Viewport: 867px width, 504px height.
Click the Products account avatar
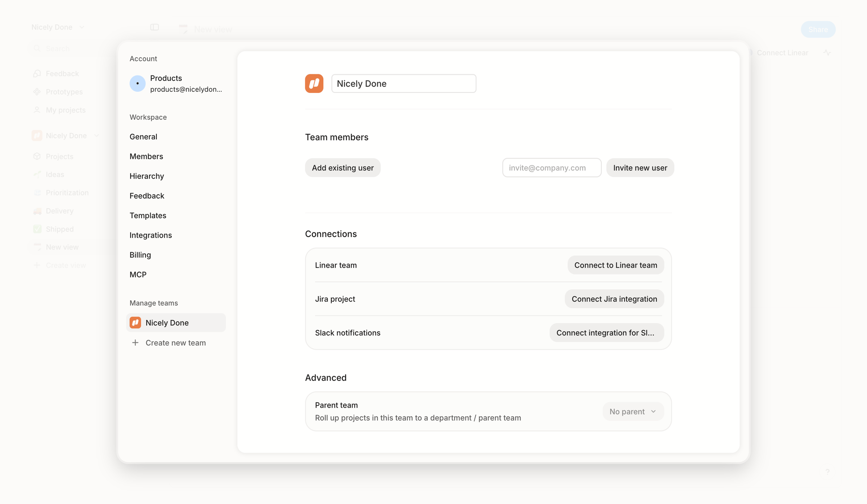click(x=137, y=83)
